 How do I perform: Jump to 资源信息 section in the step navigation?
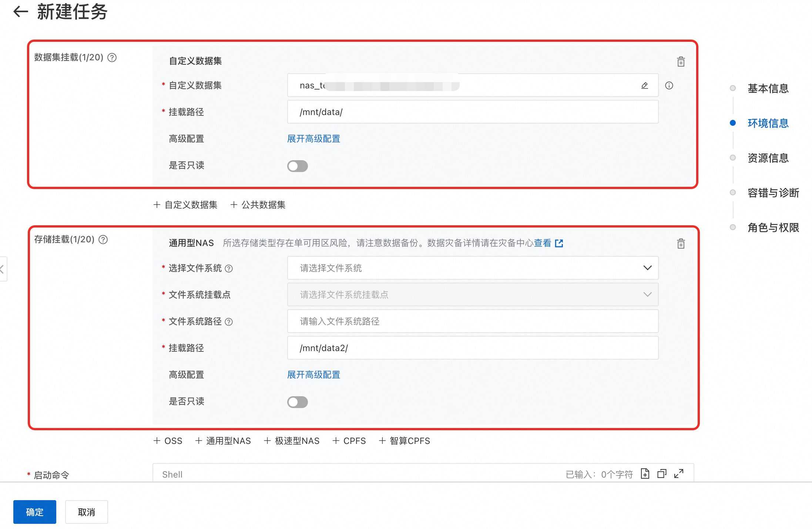click(768, 158)
